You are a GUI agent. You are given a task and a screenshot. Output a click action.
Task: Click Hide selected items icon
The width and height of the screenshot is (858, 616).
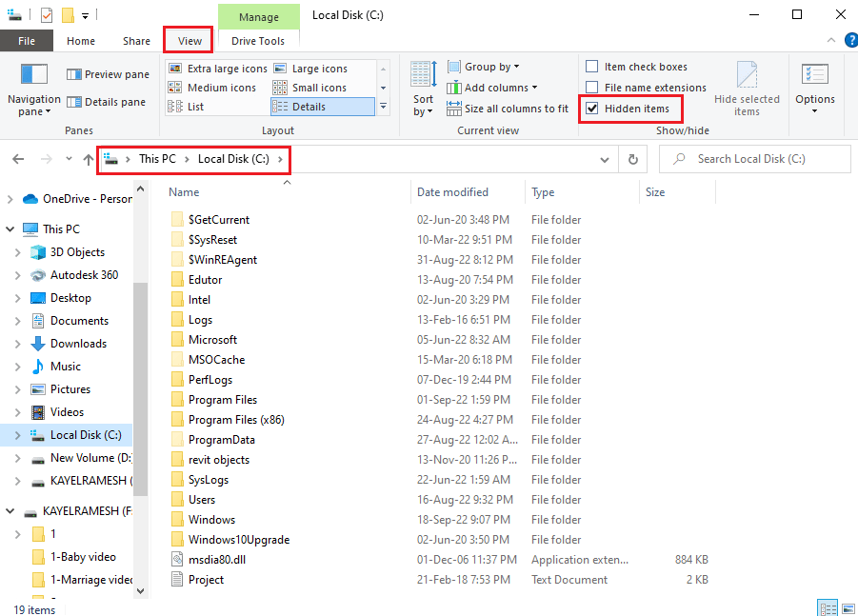click(x=747, y=89)
